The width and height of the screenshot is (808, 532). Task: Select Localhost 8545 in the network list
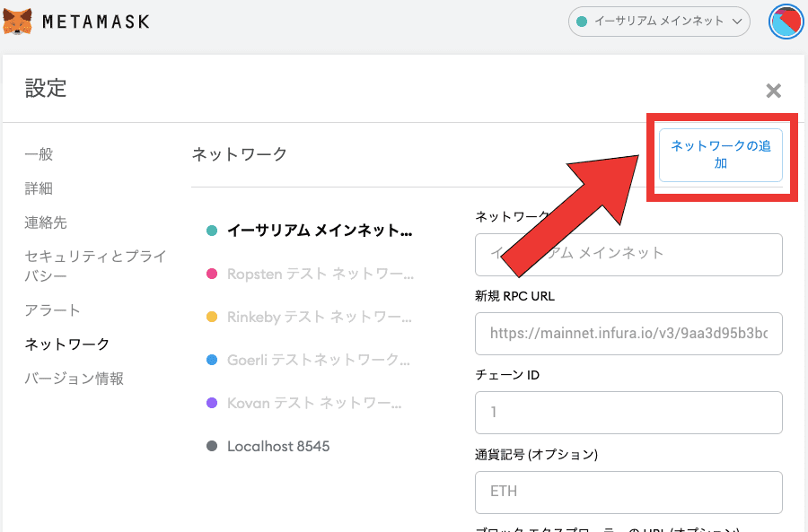coord(268,446)
